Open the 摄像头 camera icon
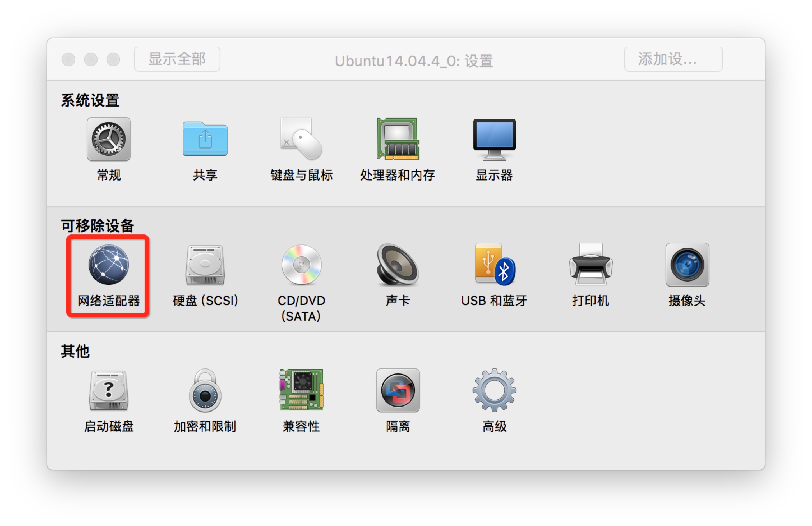Viewport: 812px width, 526px height. 687,264
